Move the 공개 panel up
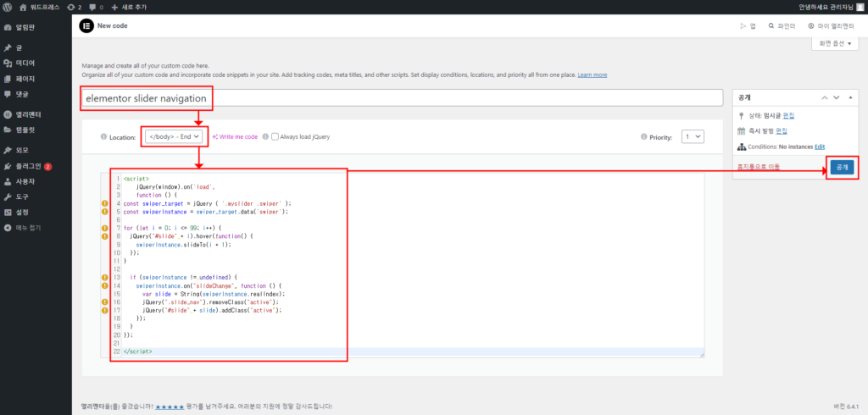Image resolution: width=868 pixels, height=415 pixels. click(824, 97)
